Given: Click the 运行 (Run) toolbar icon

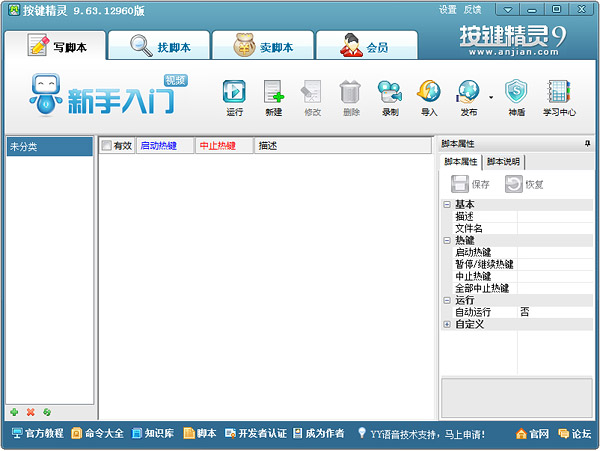Looking at the screenshot, I should coord(234,94).
